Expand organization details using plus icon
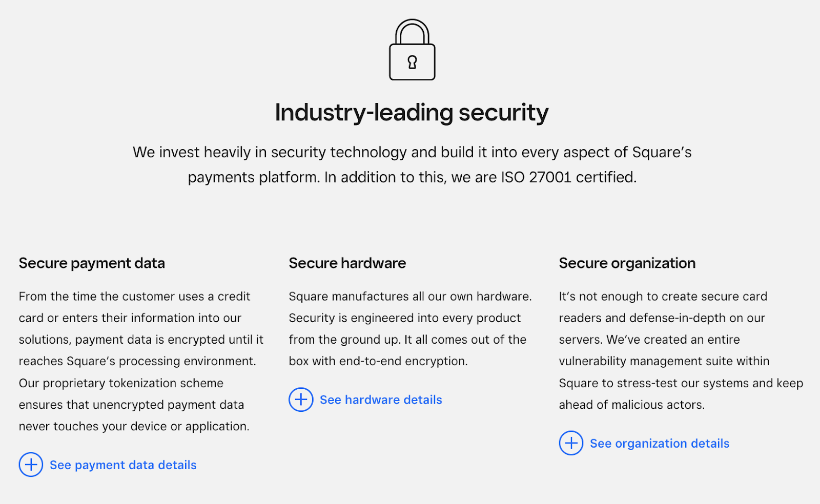This screenshot has height=504, width=820. point(571,443)
